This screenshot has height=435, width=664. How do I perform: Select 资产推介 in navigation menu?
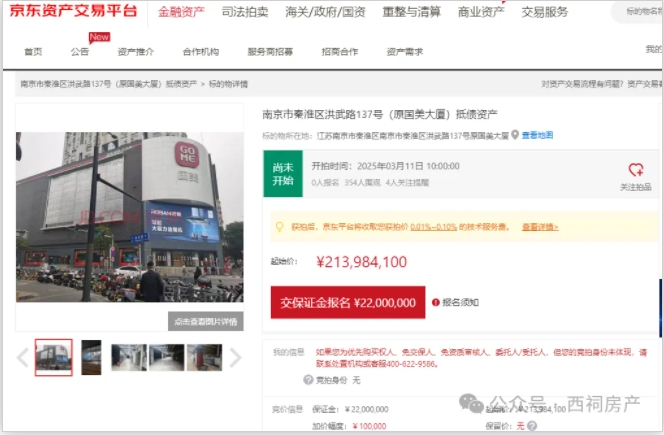[135, 51]
